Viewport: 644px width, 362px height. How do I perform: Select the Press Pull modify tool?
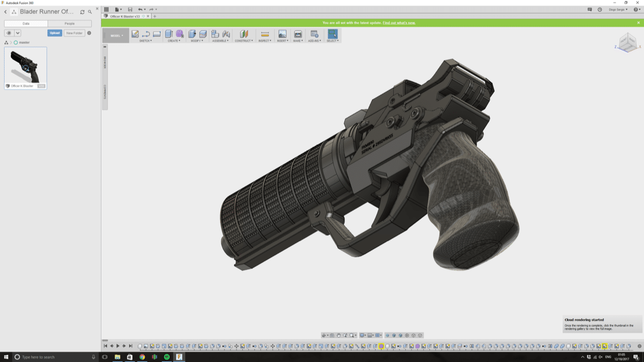(192, 34)
